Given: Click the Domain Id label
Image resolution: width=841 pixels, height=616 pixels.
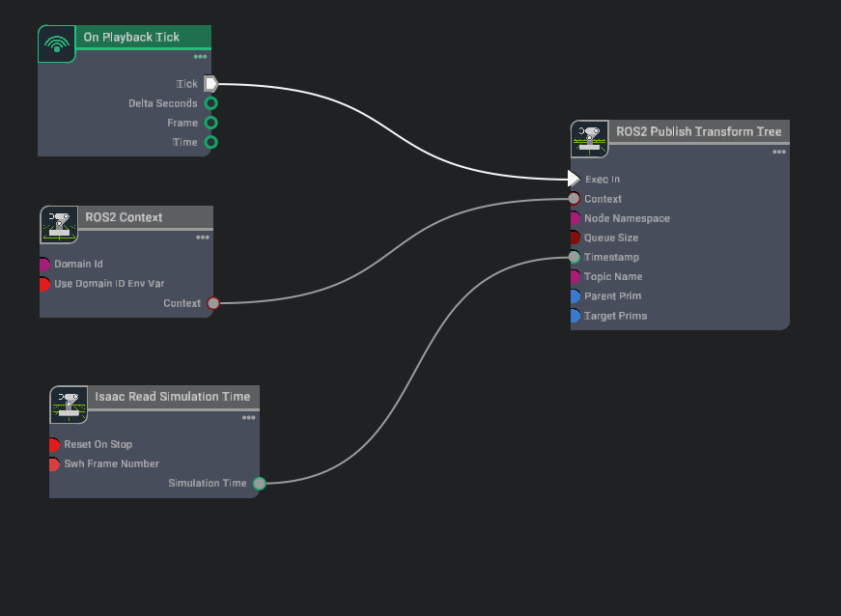Looking at the screenshot, I should coord(78,264).
